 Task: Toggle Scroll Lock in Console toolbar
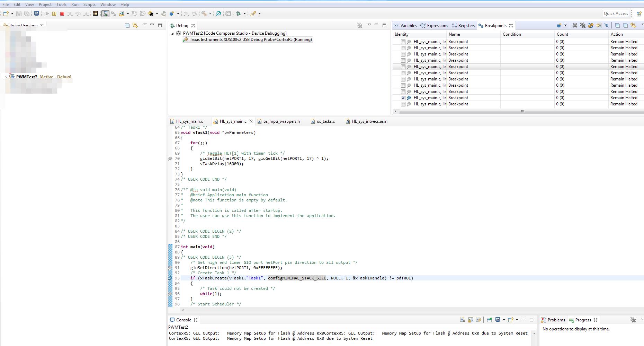pos(471,320)
